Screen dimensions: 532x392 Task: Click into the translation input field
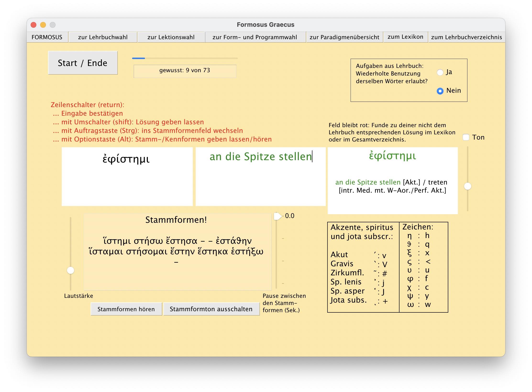tap(260, 176)
